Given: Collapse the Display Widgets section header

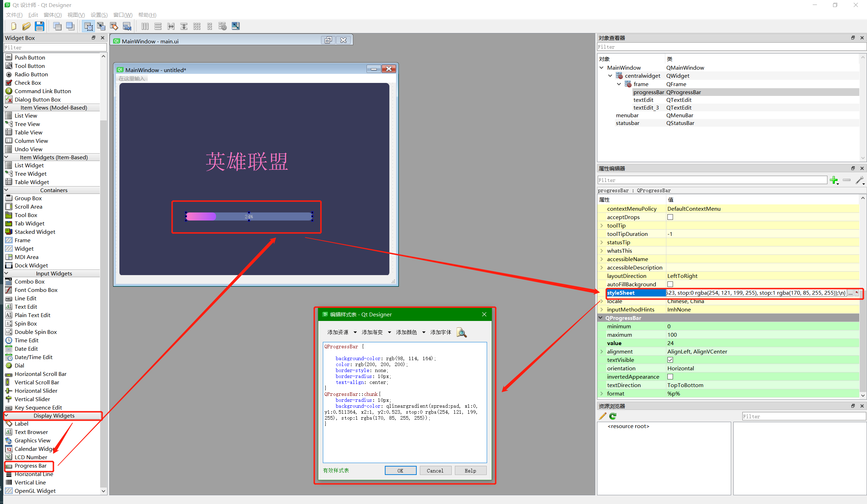Looking at the screenshot, I should tap(54, 416).
